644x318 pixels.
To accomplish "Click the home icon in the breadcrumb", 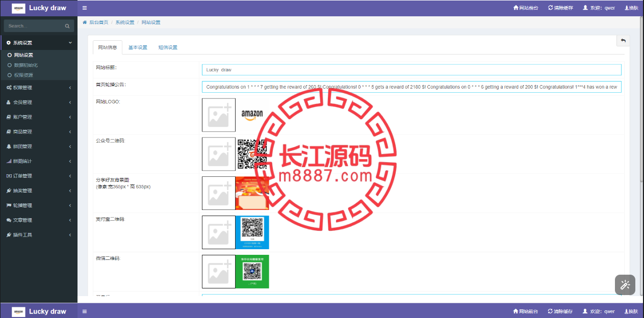I will coord(85,22).
